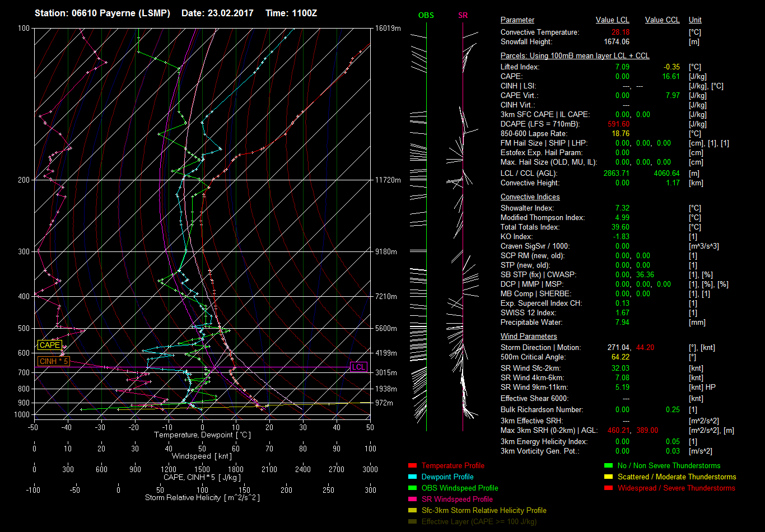The width and height of the screenshot is (765, 532).
Task: Select the Sfc-3km Storm Relative Helicity swatch
Action: coord(413,510)
